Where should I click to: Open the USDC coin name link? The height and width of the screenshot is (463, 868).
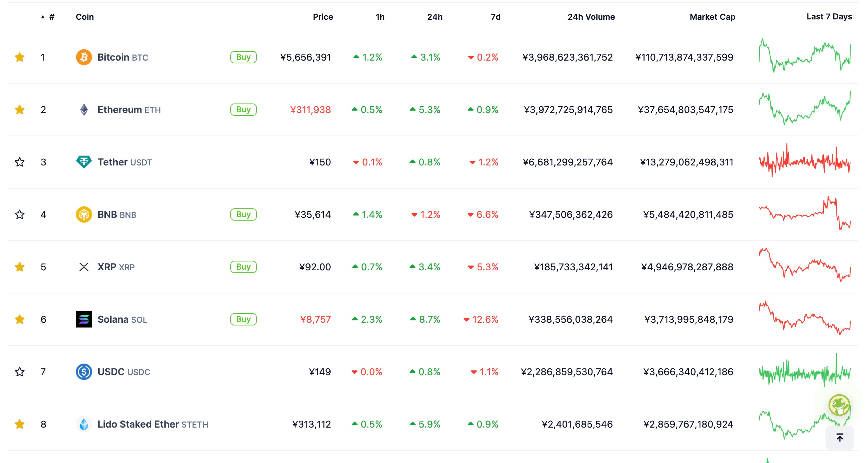pyautogui.click(x=124, y=372)
